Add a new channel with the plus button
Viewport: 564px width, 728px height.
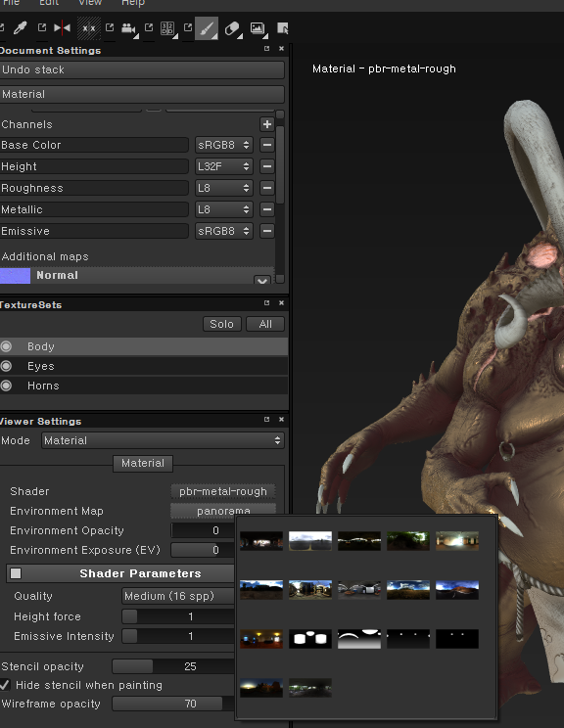[266, 124]
